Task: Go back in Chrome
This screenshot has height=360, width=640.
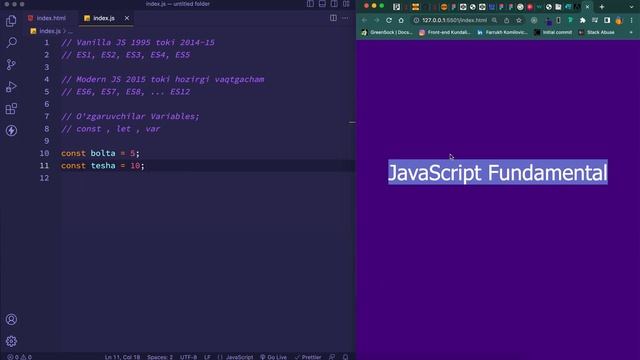Action: tap(364, 20)
